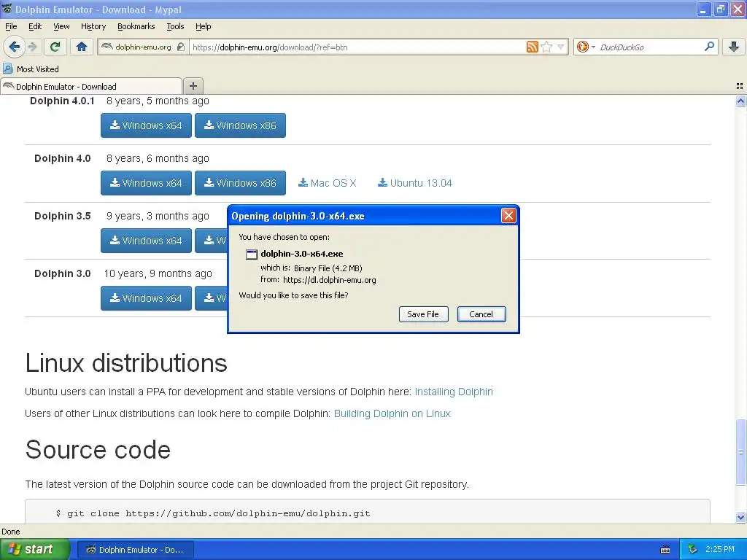The height and width of the screenshot is (560, 747).
Task: Bookmark this page with the star icon
Action: pos(547,47)
